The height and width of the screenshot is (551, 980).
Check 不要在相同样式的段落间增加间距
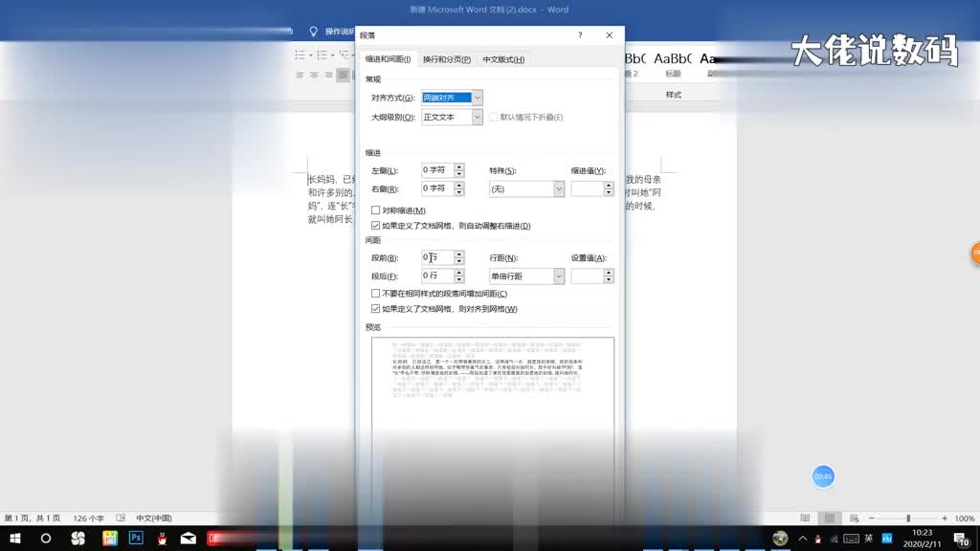(x=374, y=293)
